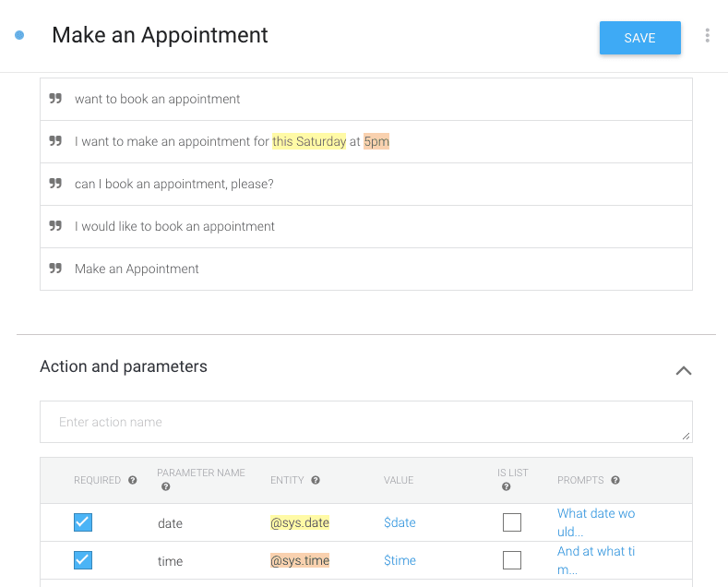Click the 'Enter action name' field
This screenshot has height=587, width=728.
365,422
